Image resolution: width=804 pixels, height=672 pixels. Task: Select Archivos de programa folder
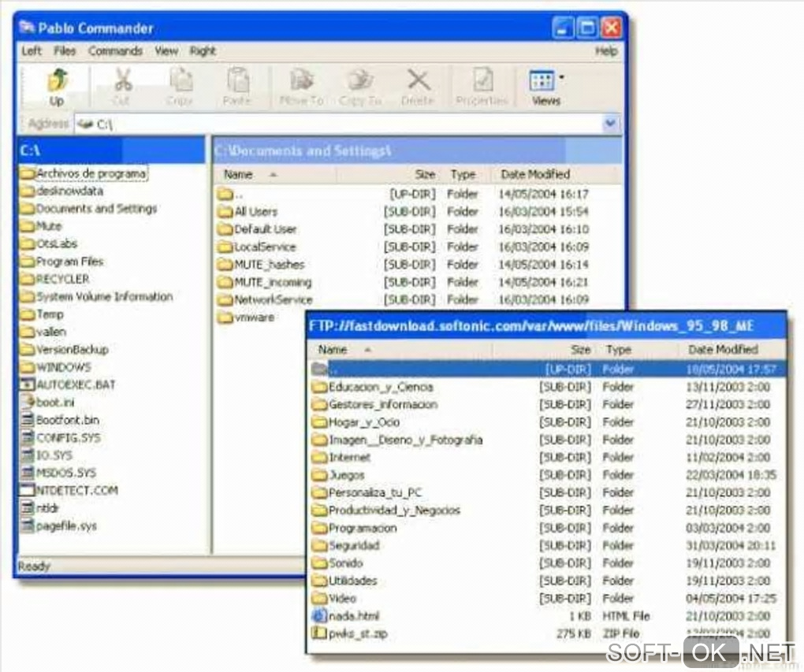[x=84, y=173]
